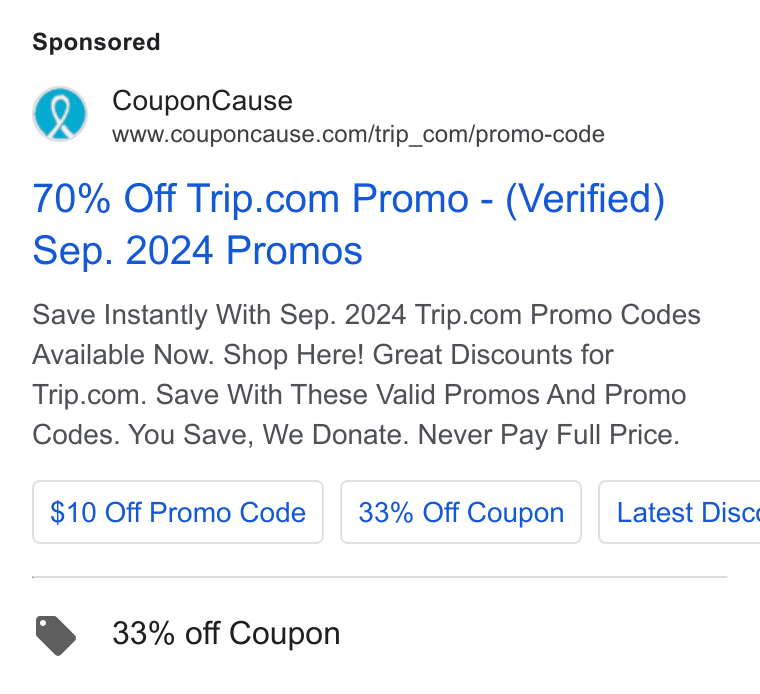This screenshot has width=760, height=694.
Task: Click the price tag icon
Action: [x=56, y=635]
